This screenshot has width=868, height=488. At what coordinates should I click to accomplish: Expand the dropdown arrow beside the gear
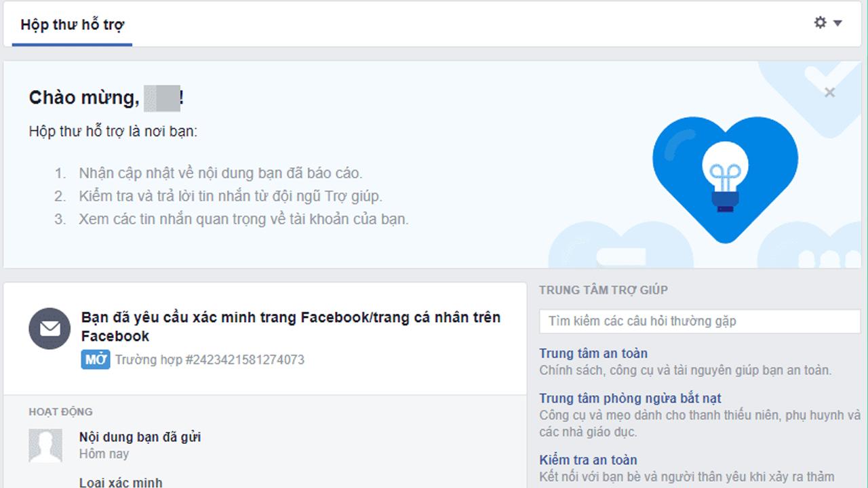(x=837, y=23)
